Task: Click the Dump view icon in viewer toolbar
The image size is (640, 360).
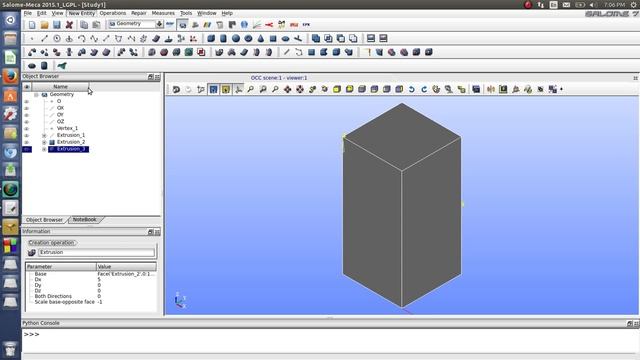Action: pyautogui.click(x=176, y=89)
